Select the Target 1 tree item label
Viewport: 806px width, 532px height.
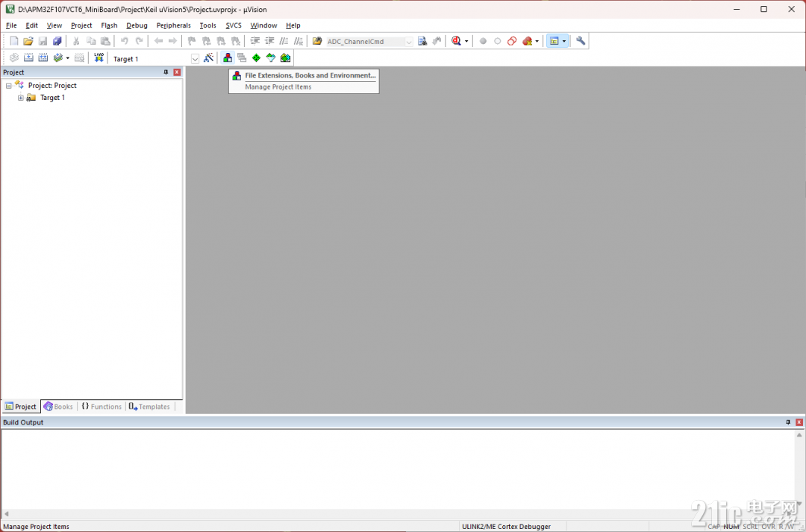point(52,98)
